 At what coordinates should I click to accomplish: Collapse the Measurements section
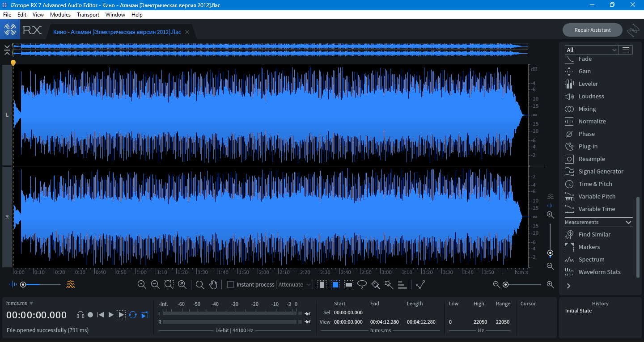point(628,222)
